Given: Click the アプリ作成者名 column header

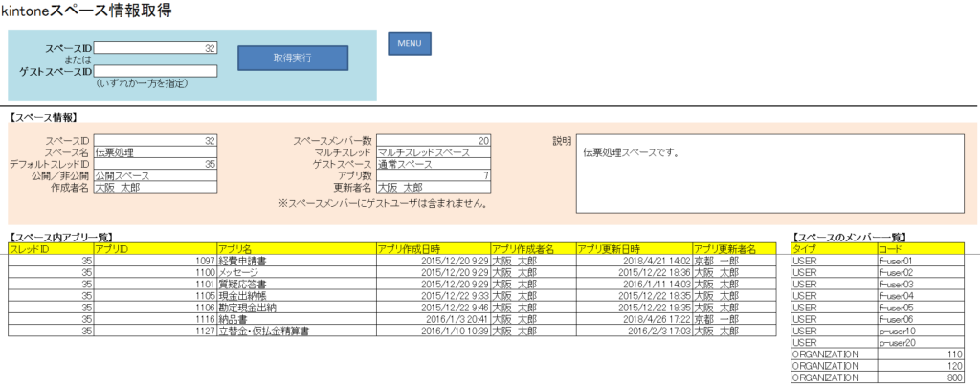Looking at the screenshot, I should point(534,249).
